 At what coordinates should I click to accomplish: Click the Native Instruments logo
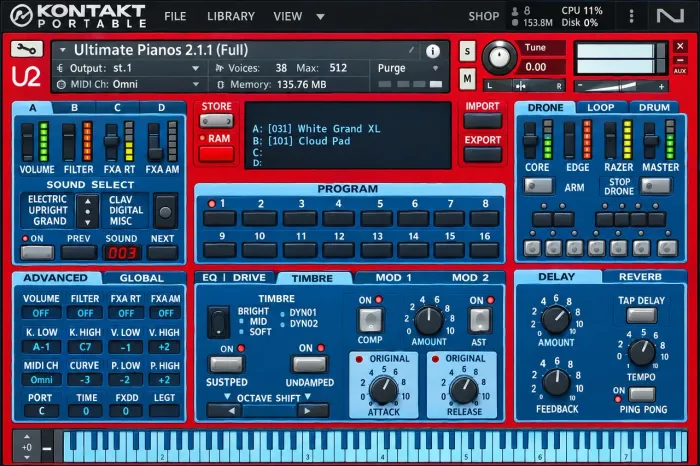click(670, 16)
